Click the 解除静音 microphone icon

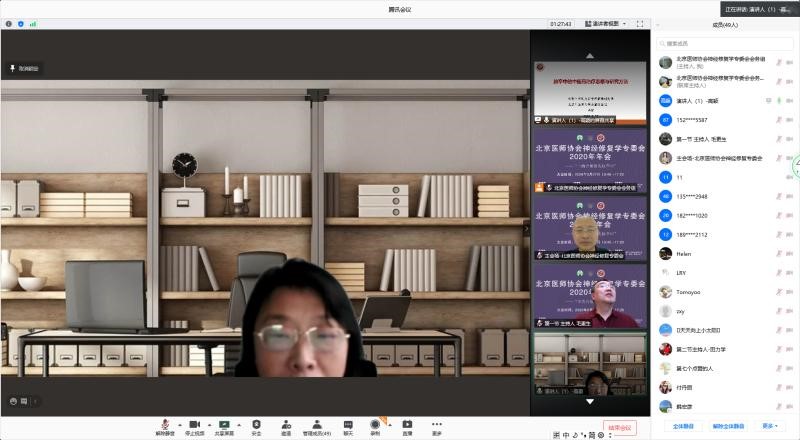pos(163,424)
